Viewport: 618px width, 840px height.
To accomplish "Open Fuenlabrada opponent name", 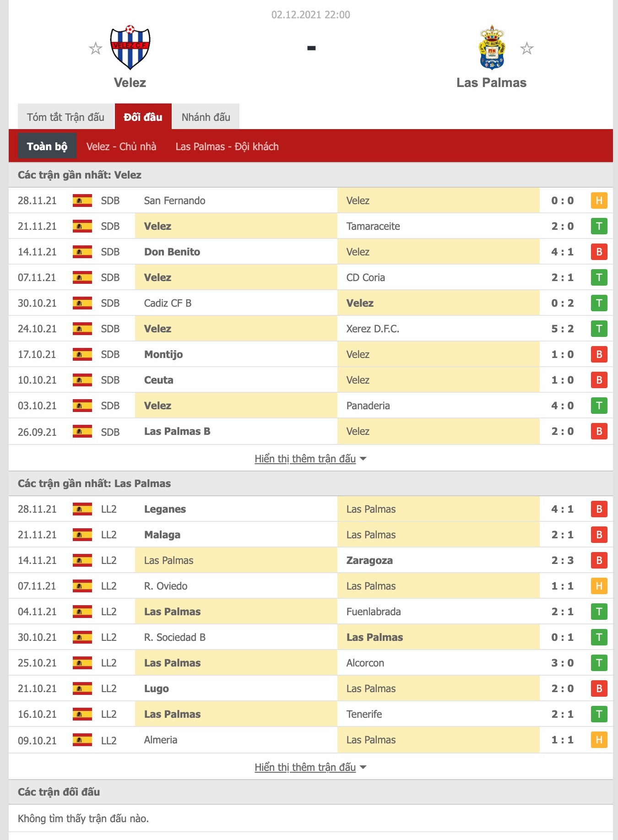I will [x=374, y=612].
